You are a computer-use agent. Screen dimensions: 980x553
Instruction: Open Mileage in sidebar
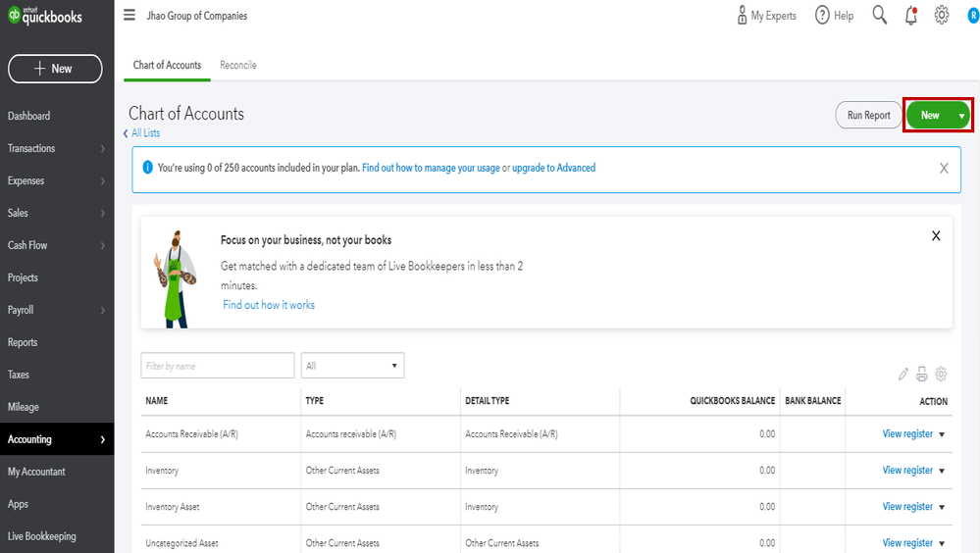(x=24, y=407)
